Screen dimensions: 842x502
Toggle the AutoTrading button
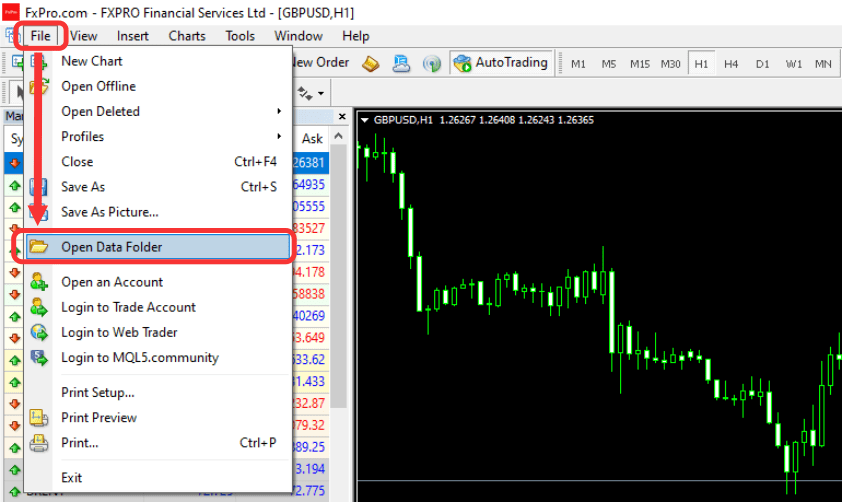501,63
